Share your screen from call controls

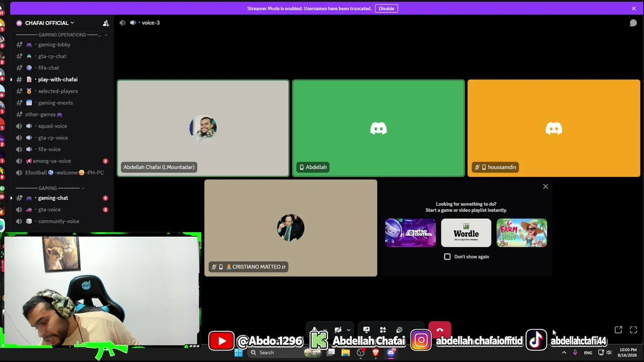pos(366,330)
